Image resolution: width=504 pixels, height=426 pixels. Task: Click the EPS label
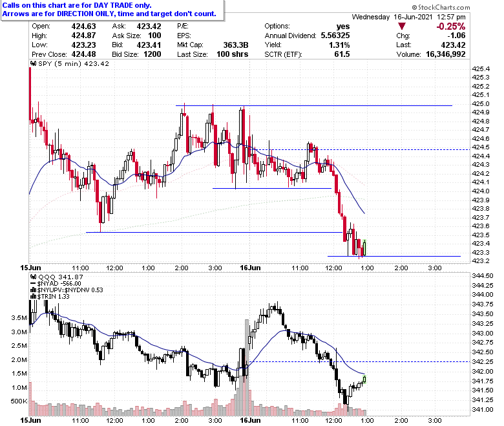click(x=184, y=36)
